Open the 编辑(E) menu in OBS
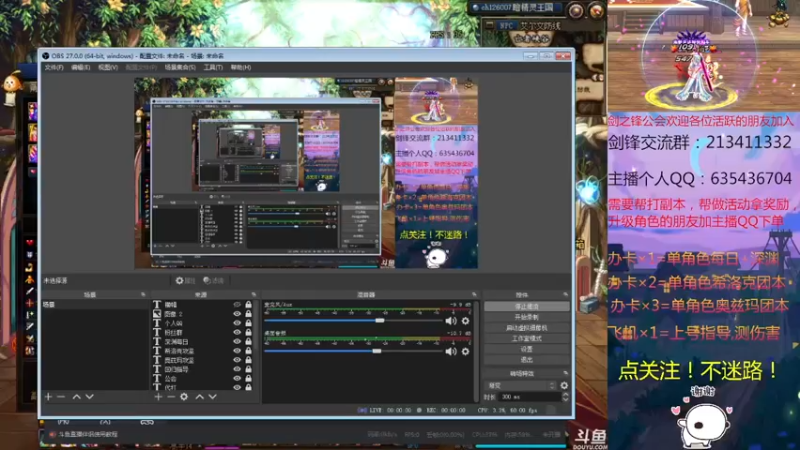The height and width of the screenshot is (450, 800). [x=81, y=67]
